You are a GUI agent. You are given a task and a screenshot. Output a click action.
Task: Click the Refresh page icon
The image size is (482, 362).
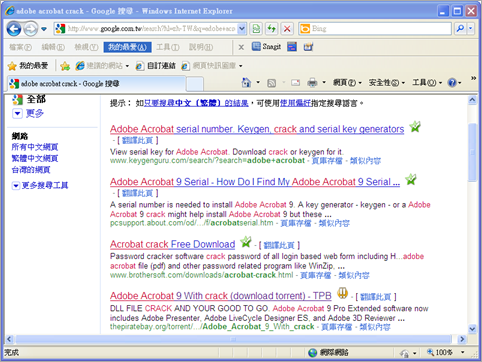click(x=272, y=29)
